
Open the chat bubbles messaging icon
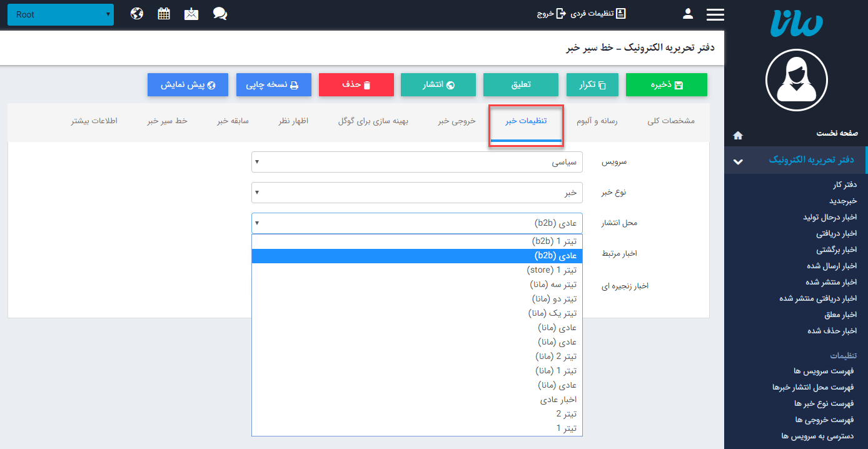[219, 13]
